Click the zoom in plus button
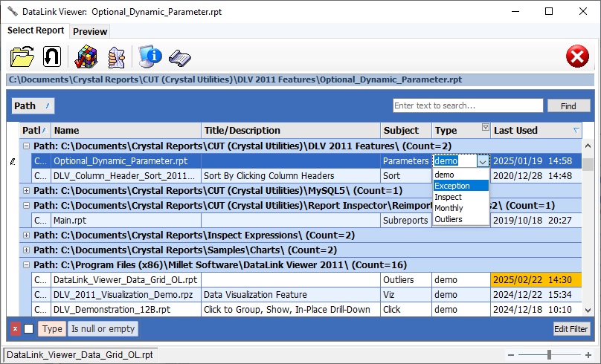Screen dimensions: 601x364 pos(588,355)
